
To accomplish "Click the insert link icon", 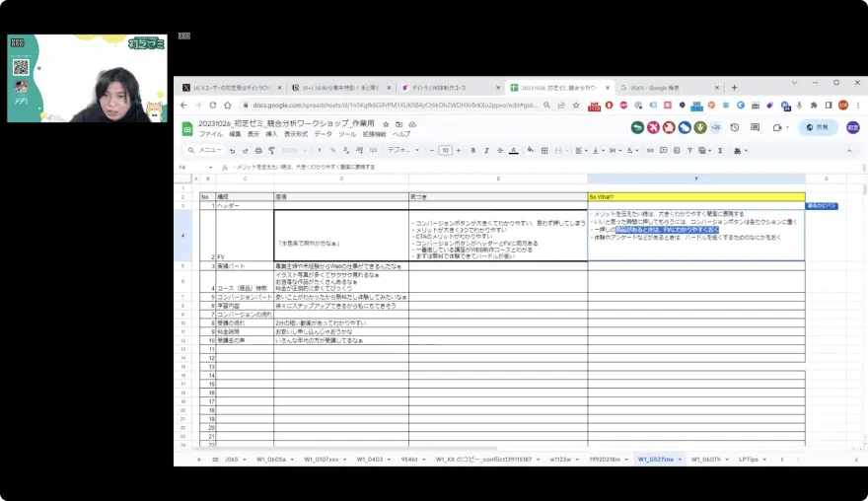I will pos(650,151).
